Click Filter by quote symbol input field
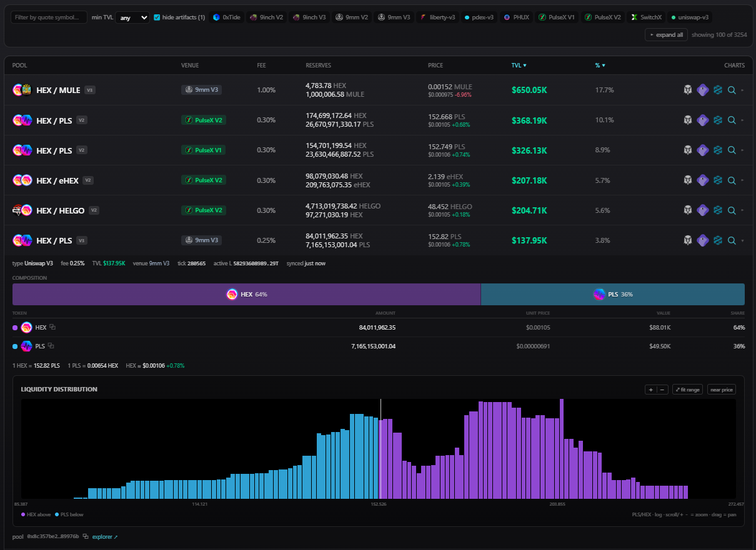This screenshot has width=756, height=550. coord(49,17)
